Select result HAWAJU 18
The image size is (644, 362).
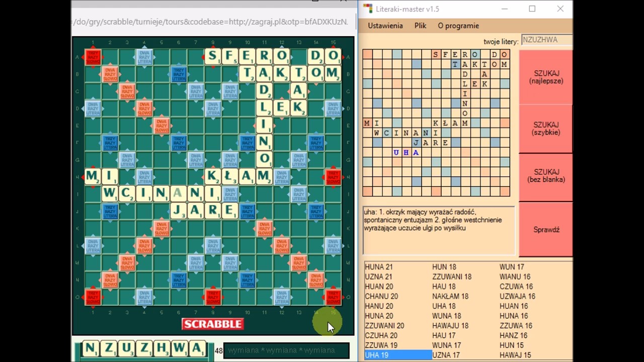450,325
